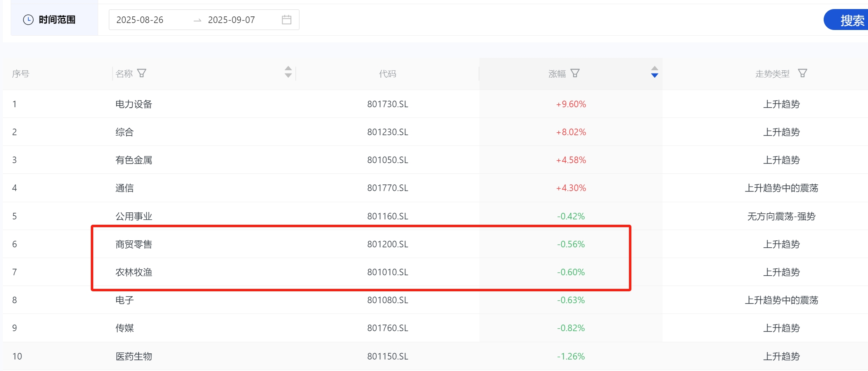Select the 医药生物 row name
Viewport: 868px width, 371px height.
(134, 357)
